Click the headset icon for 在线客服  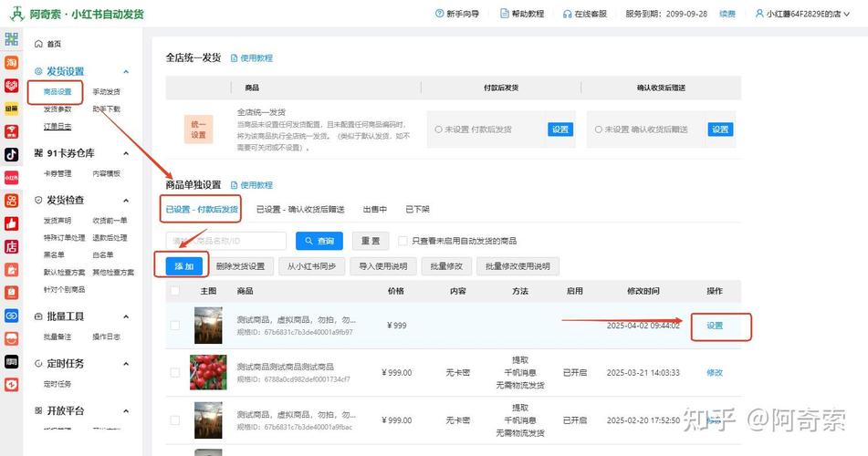coord(568,14)
